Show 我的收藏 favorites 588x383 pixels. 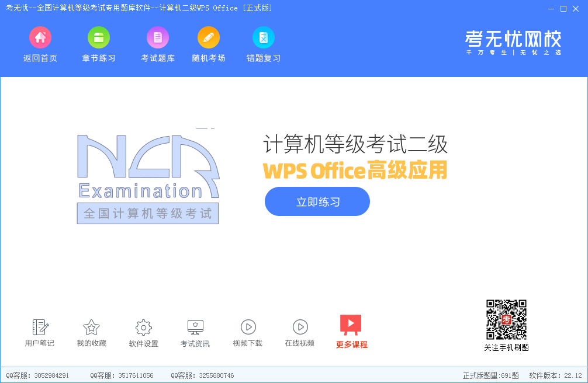pos(92,328)
